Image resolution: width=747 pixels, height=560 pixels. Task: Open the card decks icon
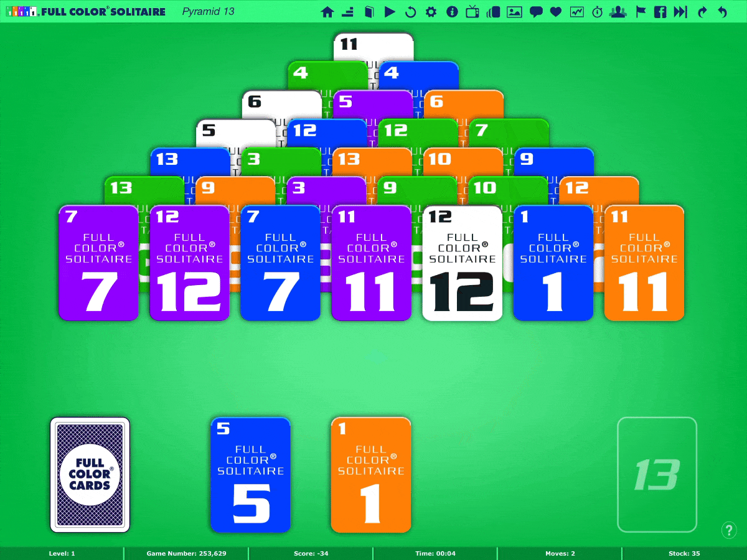[x=494, y=11]
